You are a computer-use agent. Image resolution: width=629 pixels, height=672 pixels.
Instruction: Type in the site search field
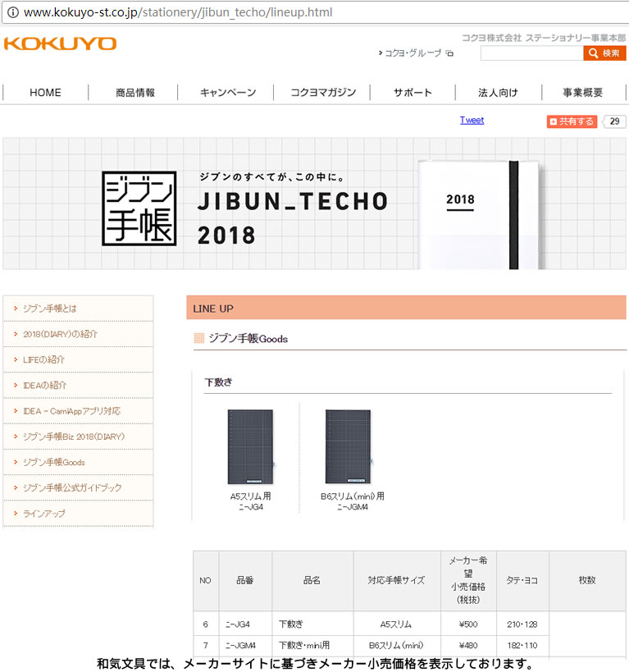point(531,53)
